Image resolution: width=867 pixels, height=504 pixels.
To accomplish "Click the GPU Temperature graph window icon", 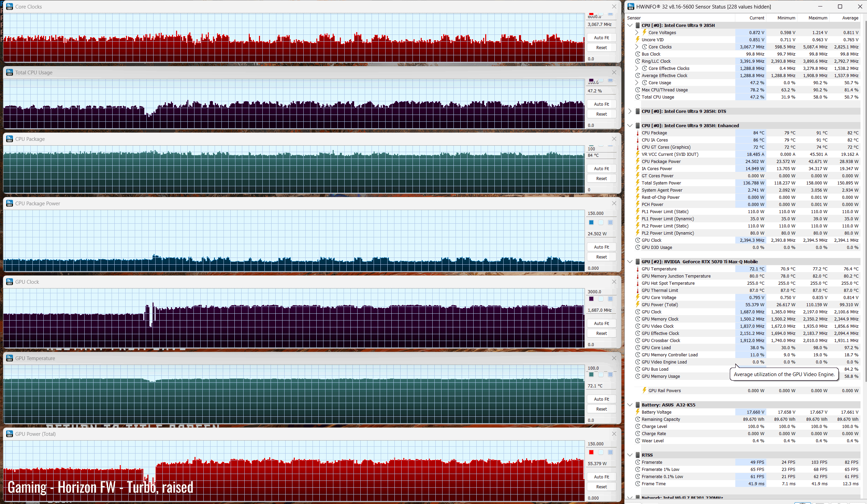I will point(9,358).
